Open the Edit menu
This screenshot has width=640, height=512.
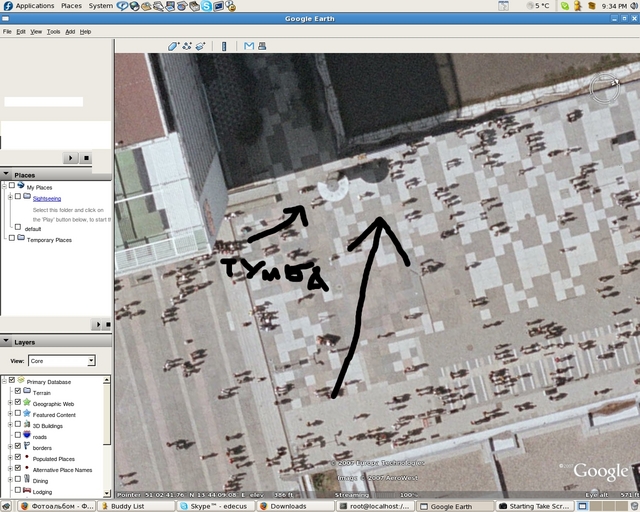21,32
